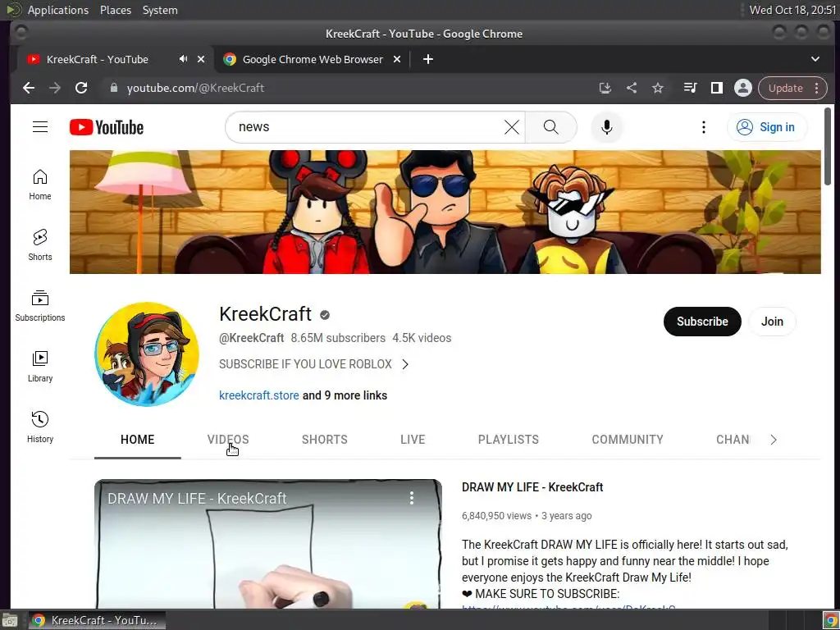The height and width of the screenshot is (630, 840).
Task: Expand Chrome tab search dropdown arrow
Action: pos(815,59)
